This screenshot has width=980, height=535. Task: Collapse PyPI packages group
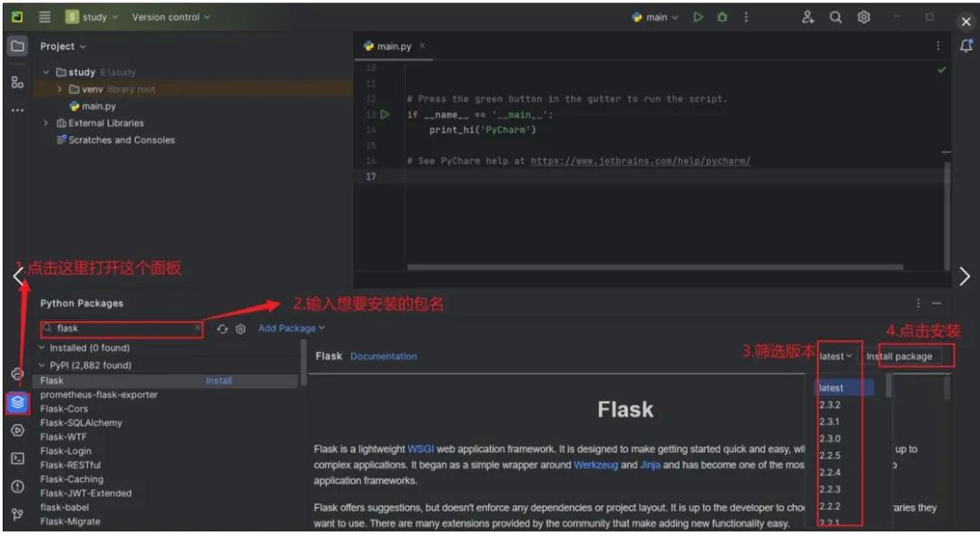tap(42, 365)
